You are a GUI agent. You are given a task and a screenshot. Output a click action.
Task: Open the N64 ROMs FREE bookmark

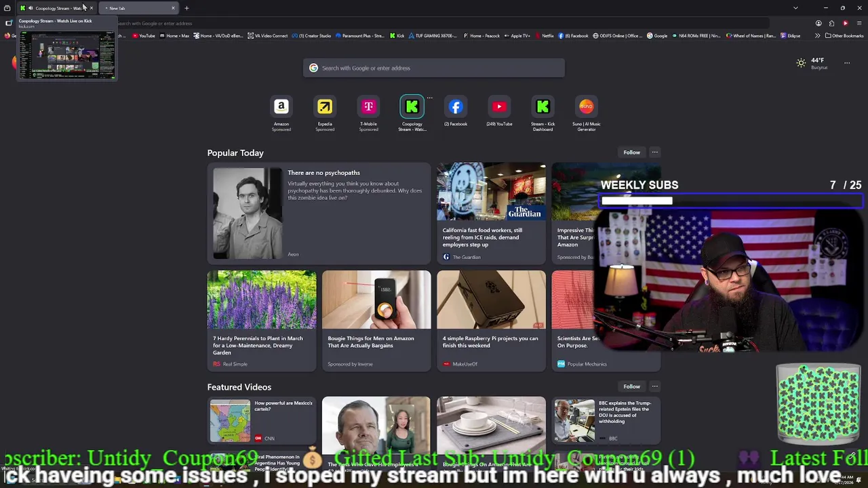point(698,36)
